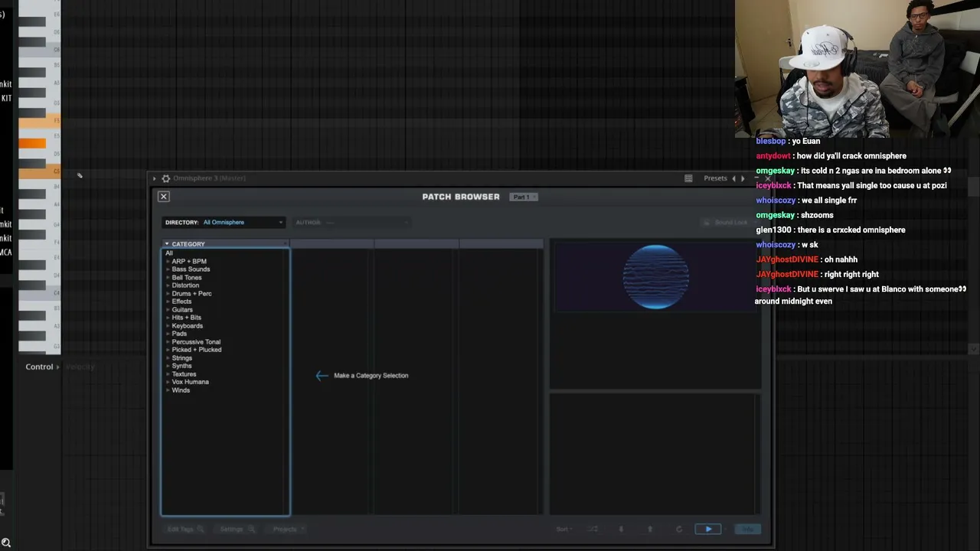Screen dimensions: 980x551
Task: Select next preset arrow in title bar
Action: [743, 178]
